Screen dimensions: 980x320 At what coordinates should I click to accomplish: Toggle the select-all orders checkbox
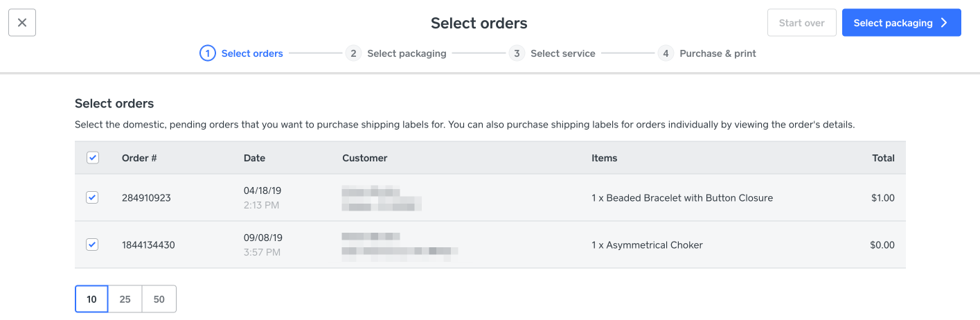(93, 158)
